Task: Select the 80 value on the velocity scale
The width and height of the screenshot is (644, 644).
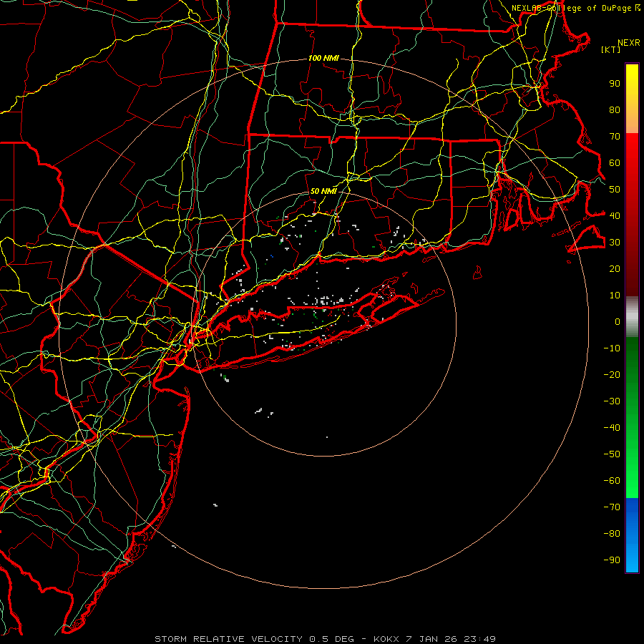Action: tap(615, 110)
